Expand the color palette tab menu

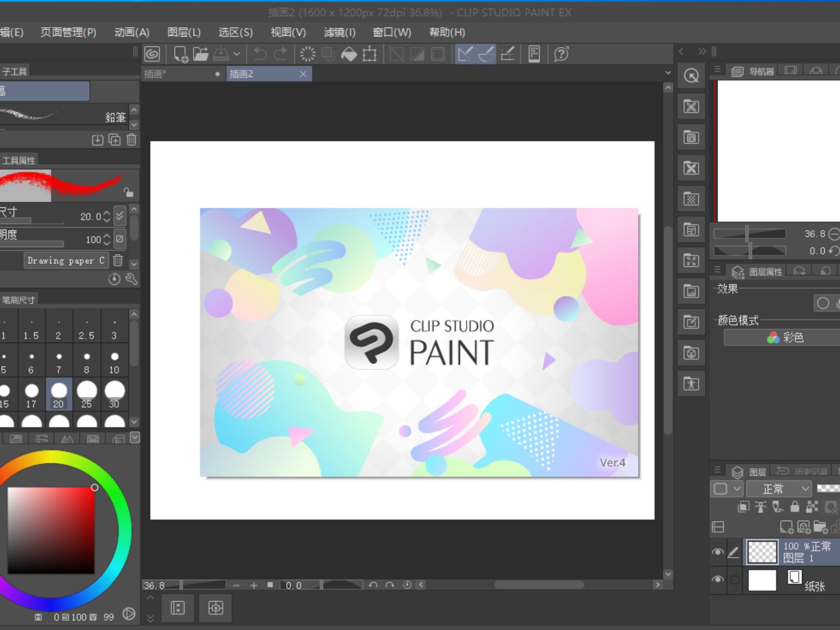tap(135, 437)
